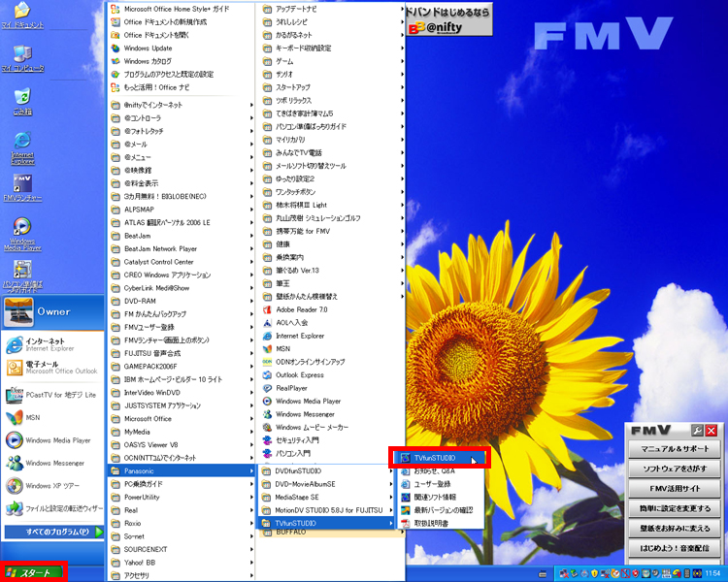Open the My Computer desktop icon

pyautogui.click(x=22, y=59)
